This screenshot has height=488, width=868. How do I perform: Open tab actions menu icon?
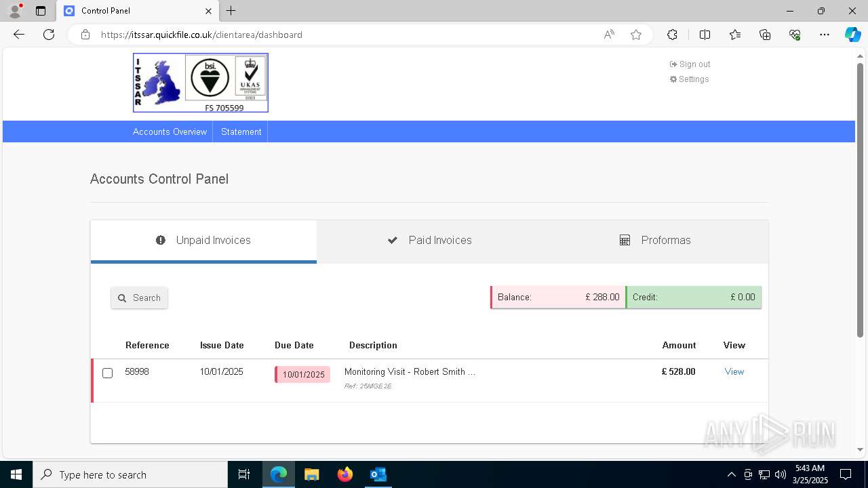41,11
